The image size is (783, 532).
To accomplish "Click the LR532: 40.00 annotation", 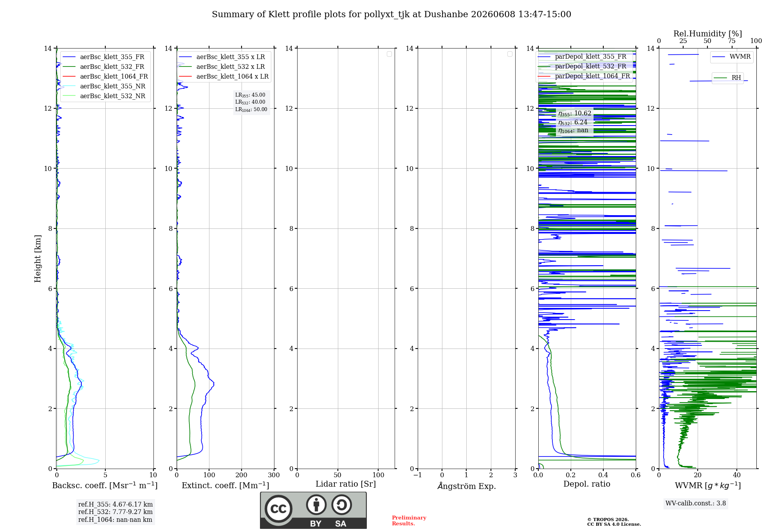I will pyautogui.click(x=250, y=102).
